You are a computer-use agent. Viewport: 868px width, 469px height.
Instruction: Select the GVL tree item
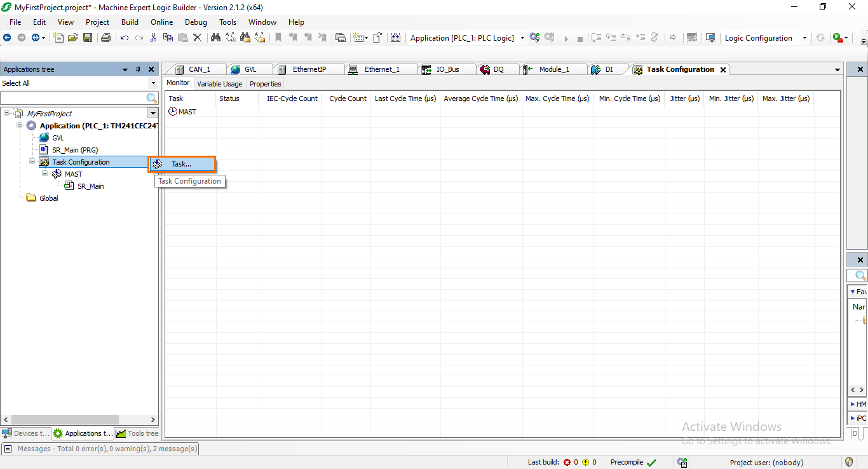pos(57,137)
